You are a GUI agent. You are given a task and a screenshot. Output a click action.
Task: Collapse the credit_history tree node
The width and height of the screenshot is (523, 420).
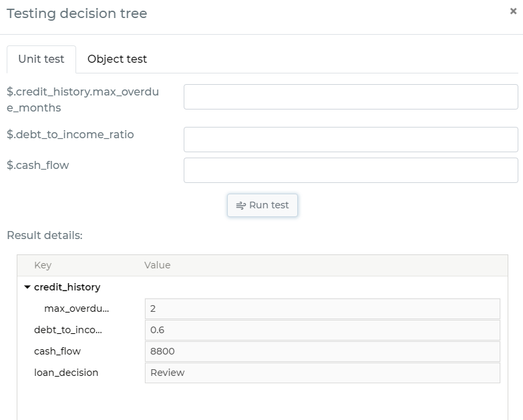[x=27, y=287]
